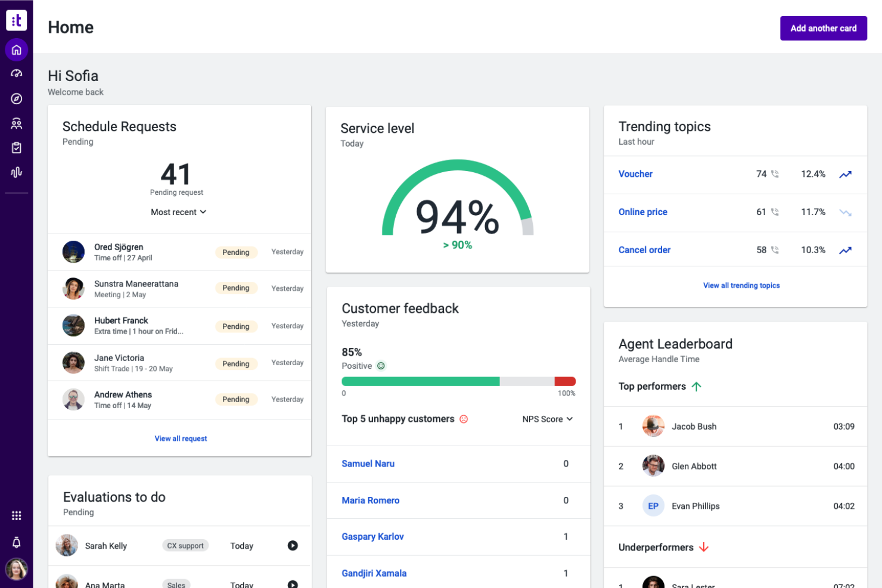The height and width of the screenshot is (588, 882).
Task: Expand the NPS Score dropdown
Action: click(x=547, y=419)
